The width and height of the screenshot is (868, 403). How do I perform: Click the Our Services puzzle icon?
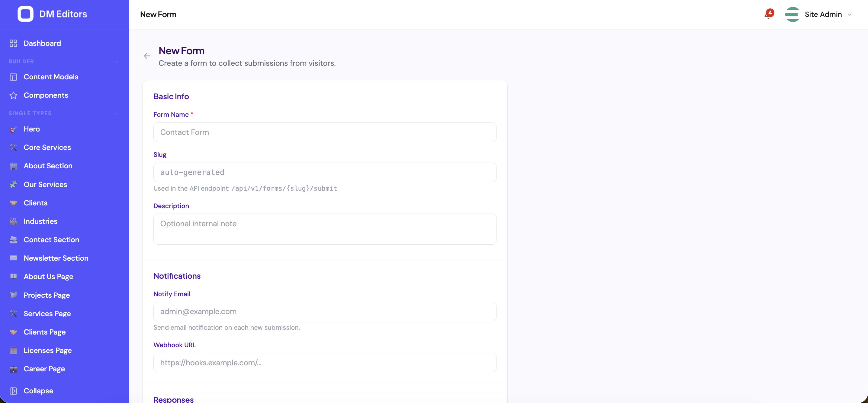(13, 185)
